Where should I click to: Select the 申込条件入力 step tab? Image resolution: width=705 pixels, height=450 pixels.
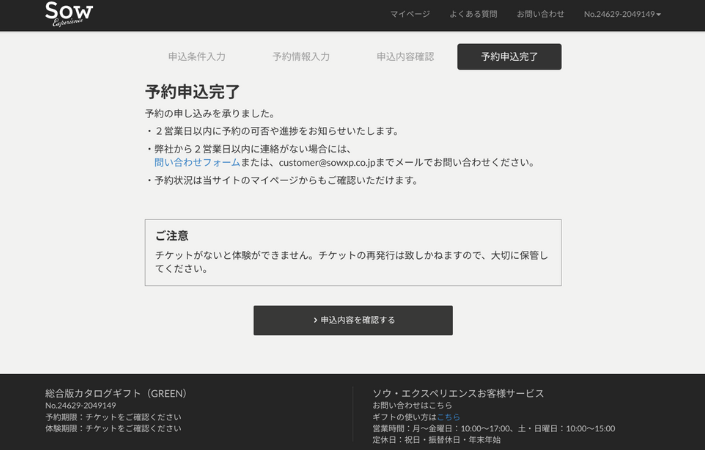[x=197, y=57]
